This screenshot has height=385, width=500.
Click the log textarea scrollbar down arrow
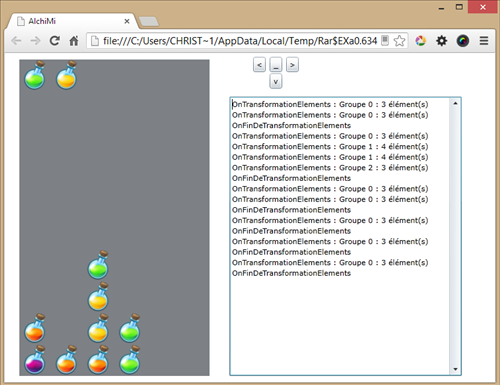(455, 369)
